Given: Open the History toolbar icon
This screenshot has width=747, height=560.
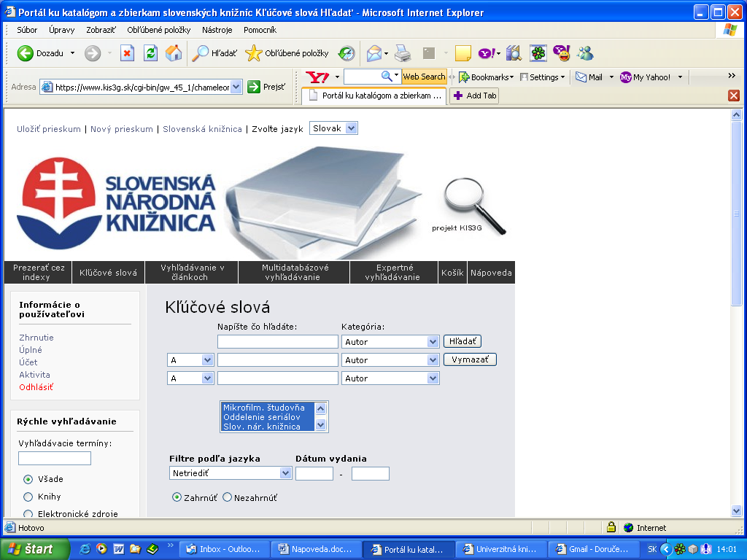Looking at the screenshot, I should pos(347,53).
